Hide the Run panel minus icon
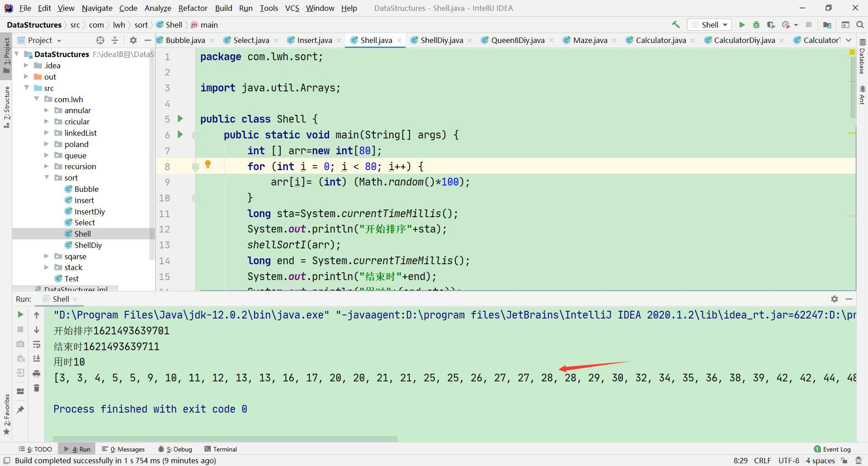 [849, 299]
